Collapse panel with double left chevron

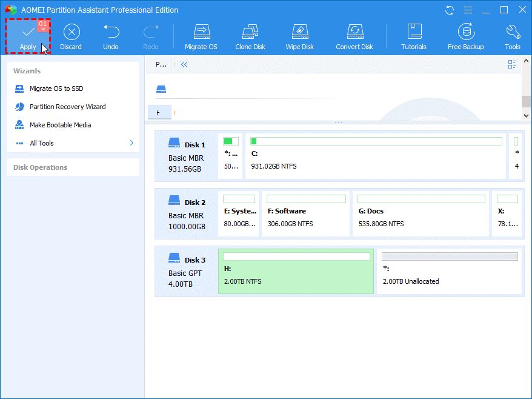[x=184, y=64]
